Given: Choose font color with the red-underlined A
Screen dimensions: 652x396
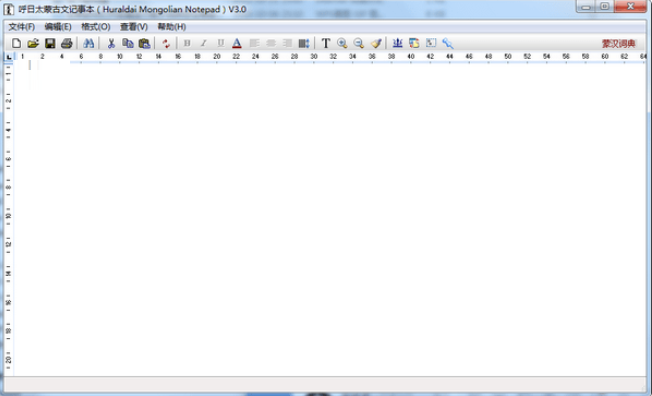Looking at the screenshot, I should pos(237,43).
